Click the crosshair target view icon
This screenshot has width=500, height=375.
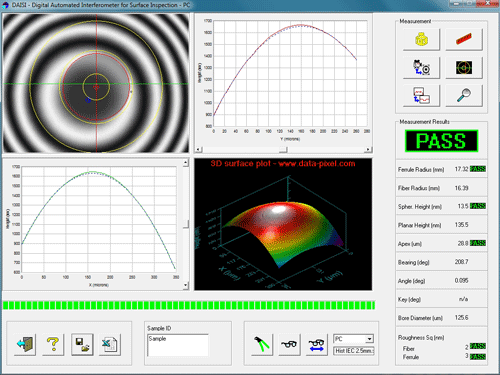pyautogui.click(x=464, y=68)
